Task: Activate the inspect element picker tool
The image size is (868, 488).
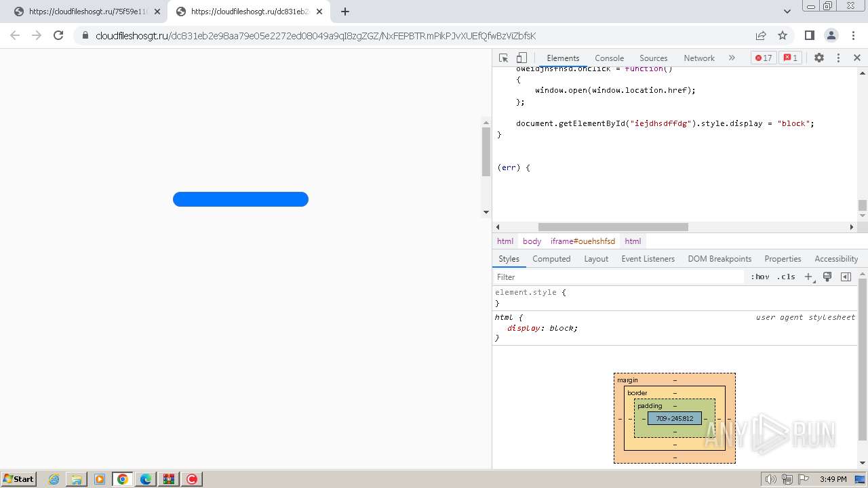Action: pos(503,58)
